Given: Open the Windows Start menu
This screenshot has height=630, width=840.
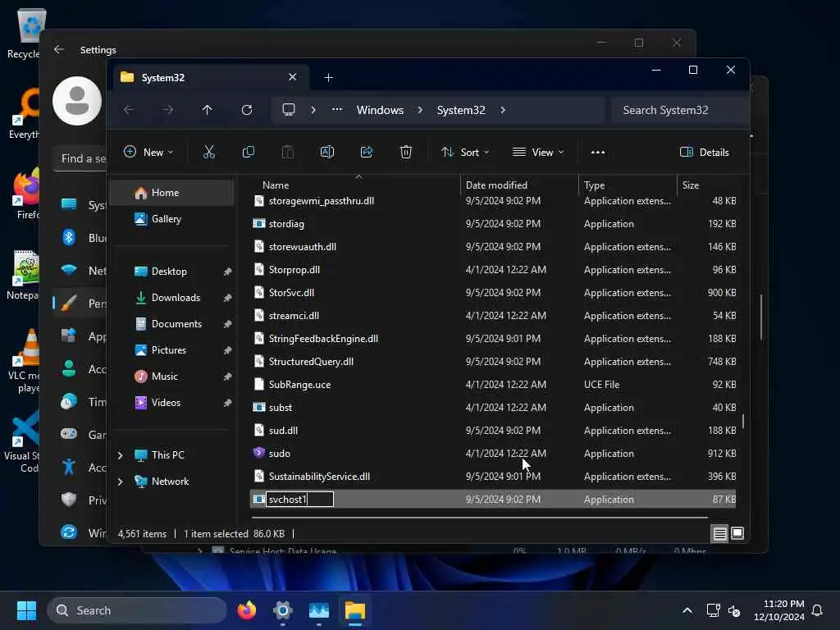Looking at the screenshot, I should click(x=26, y=610).
